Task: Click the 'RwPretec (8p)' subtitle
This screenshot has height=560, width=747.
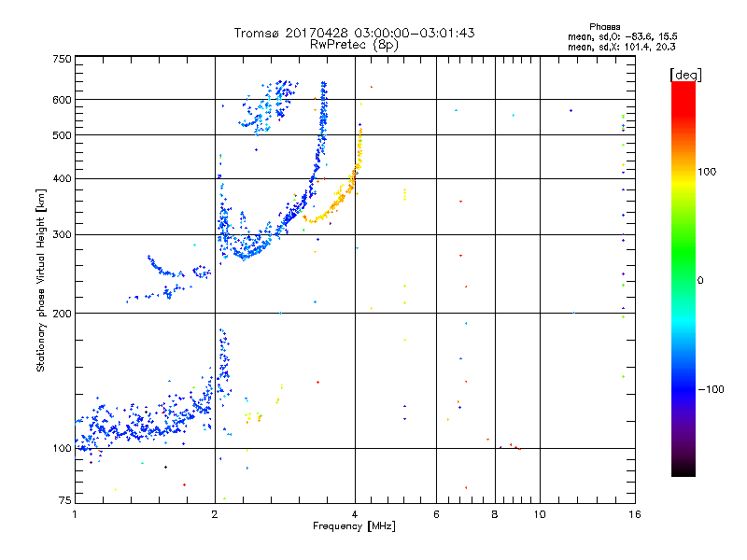Action: pos(354,45)
